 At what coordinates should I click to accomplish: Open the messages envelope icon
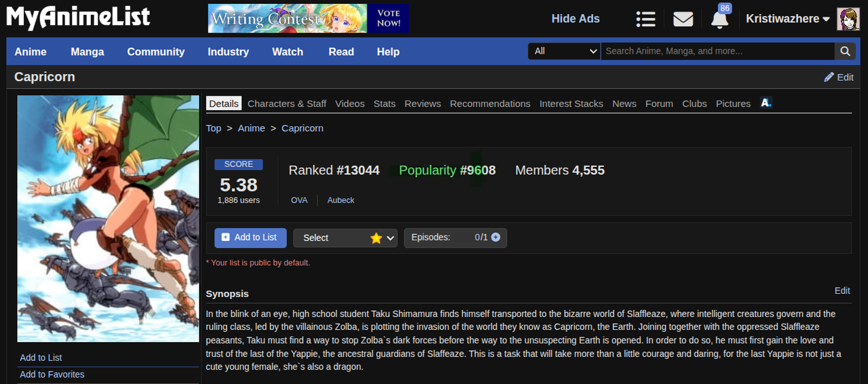tap(683, 19)
